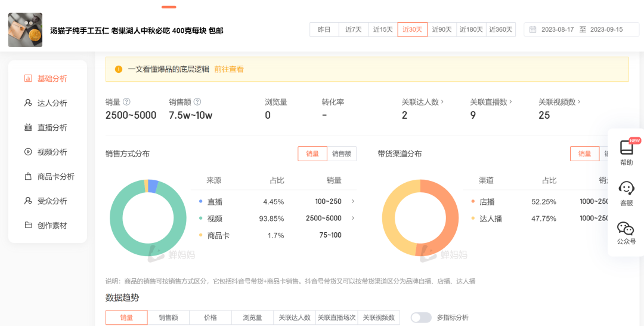This screenshot has height=326, width=644.
Task: Click the 创作素材 folder icon
Action: click(28, 226)
